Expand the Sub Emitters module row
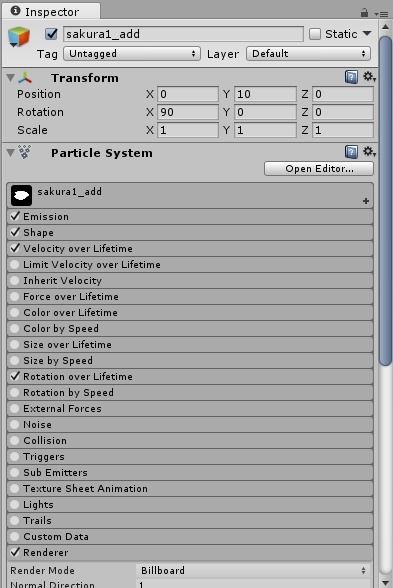393x588 pixels. tap(190, 472)
